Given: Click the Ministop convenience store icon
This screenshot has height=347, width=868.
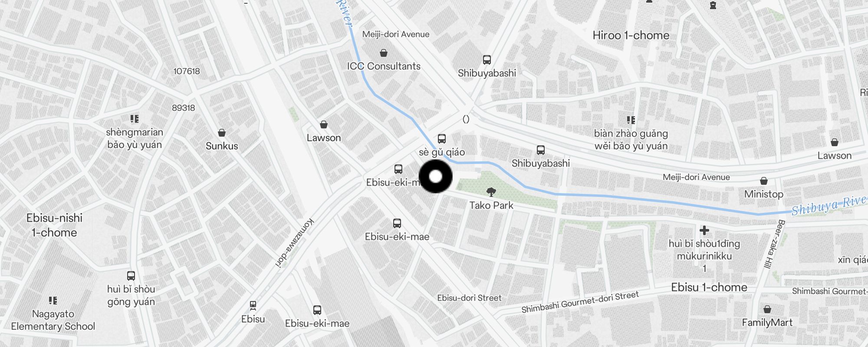Looking at the screenshot, I should [764, 181].
